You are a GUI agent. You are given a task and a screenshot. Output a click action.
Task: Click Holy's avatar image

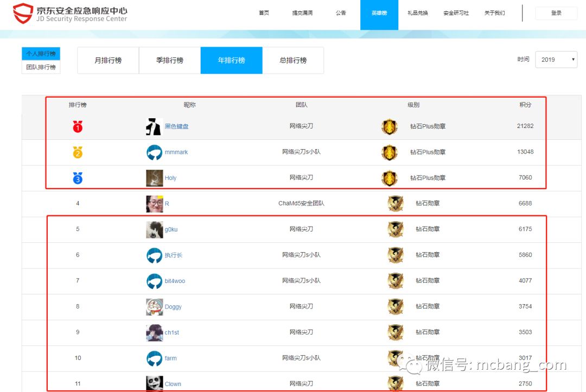click(x=154, y=178)
